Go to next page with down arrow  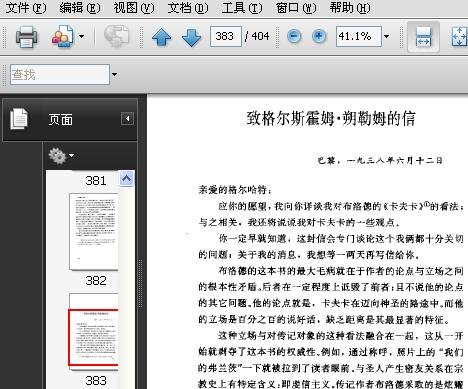point(192,37)
